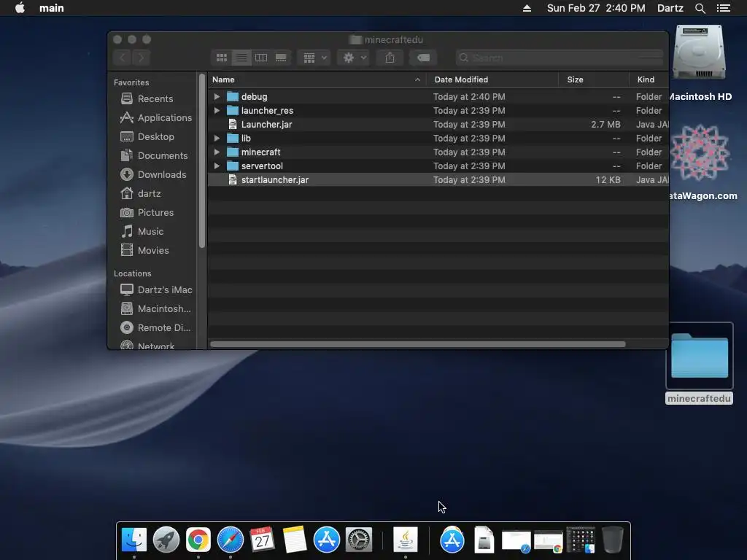Image resolution: width=747 pixels, height=560 pixels.
Task: Open the gear action menu
Action: tap(354, 58)
